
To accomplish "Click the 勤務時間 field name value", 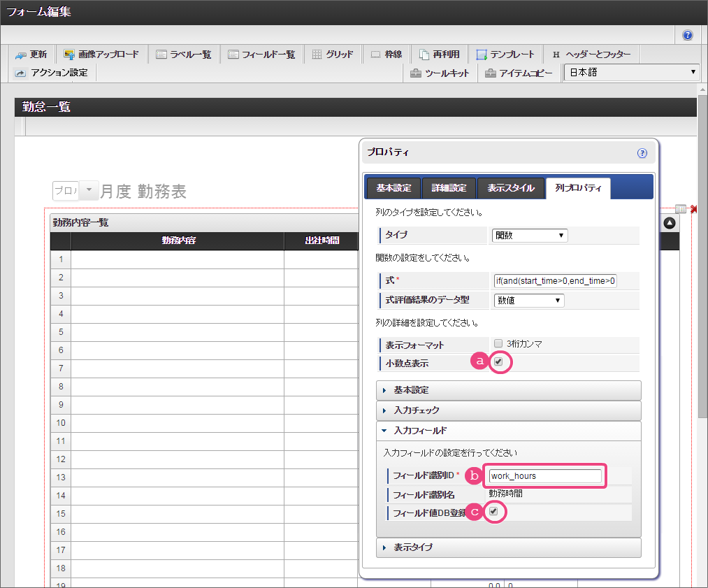I will [506, 494].
